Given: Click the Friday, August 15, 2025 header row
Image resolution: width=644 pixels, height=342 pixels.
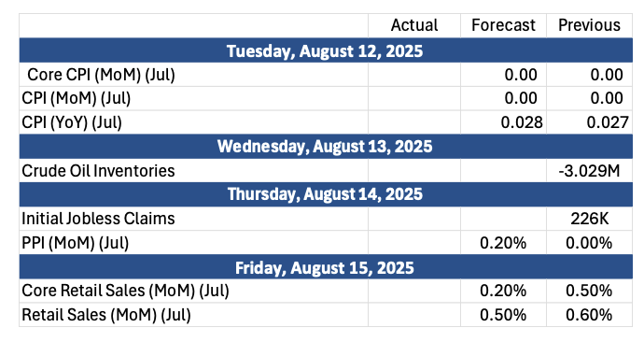Looking at the screenshot, I should [326, 267].
